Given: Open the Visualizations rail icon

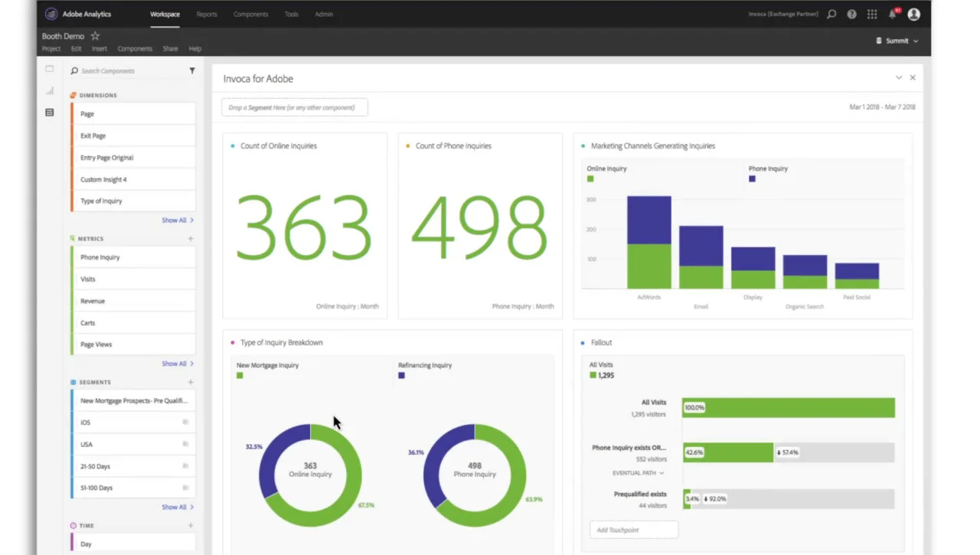Looking at the screenshot, I should coord(50,90).
